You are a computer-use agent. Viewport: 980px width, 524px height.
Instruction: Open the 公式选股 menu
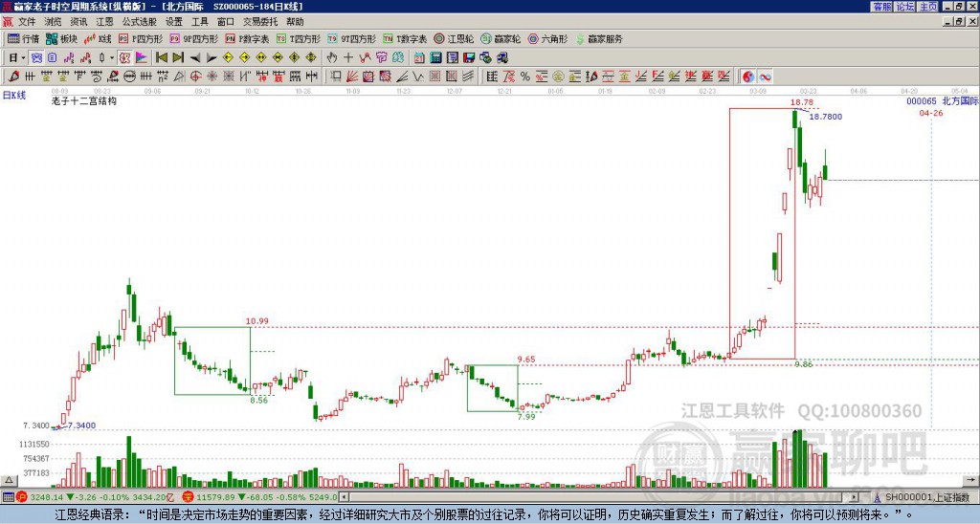tap(139, 21)
